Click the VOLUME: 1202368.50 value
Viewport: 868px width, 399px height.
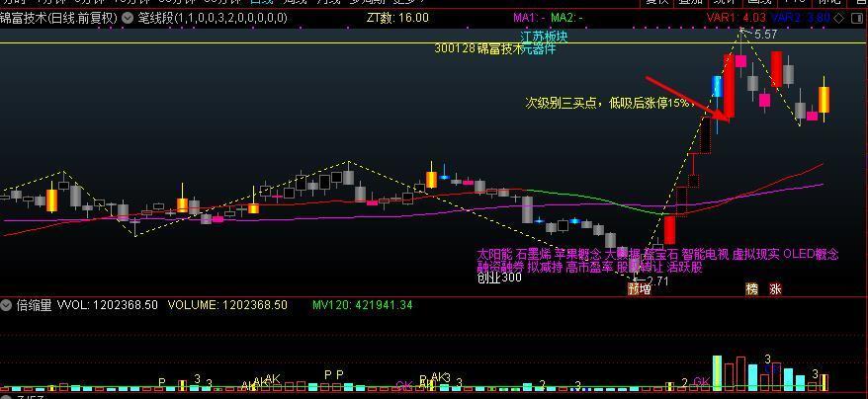[x=227, y=305]
